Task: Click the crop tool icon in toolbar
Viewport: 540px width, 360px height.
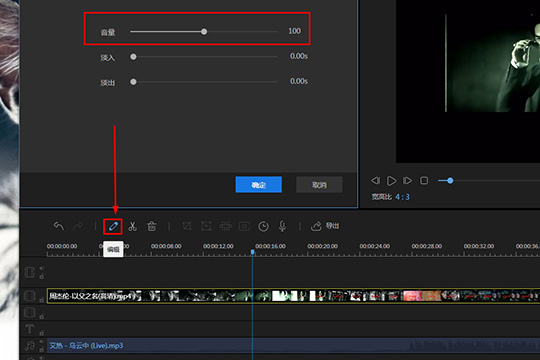Action: coord(187,226)
